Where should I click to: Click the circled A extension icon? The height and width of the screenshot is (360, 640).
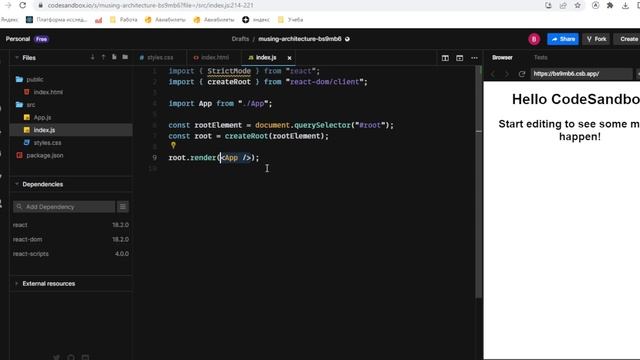point(596,5)
